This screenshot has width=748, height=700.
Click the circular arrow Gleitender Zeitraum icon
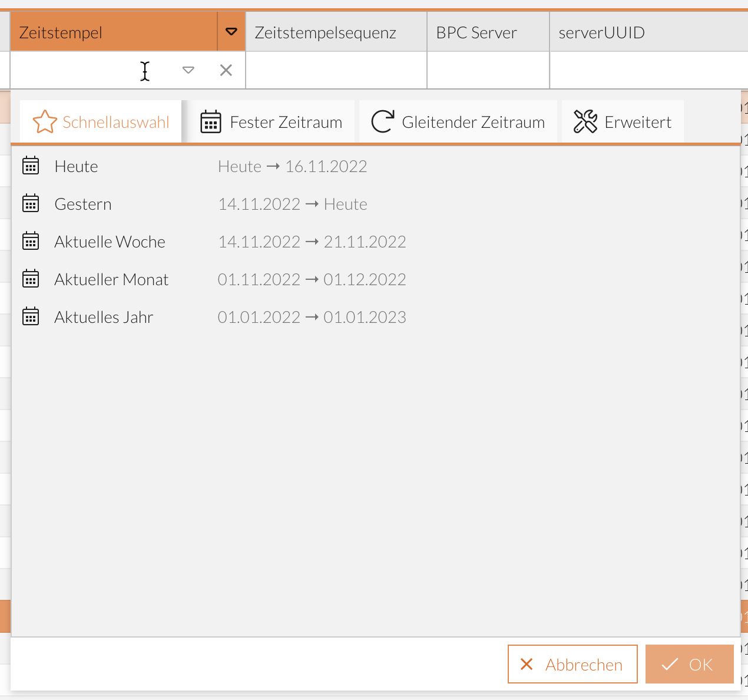pyautogui.click(x=382, y=122)
